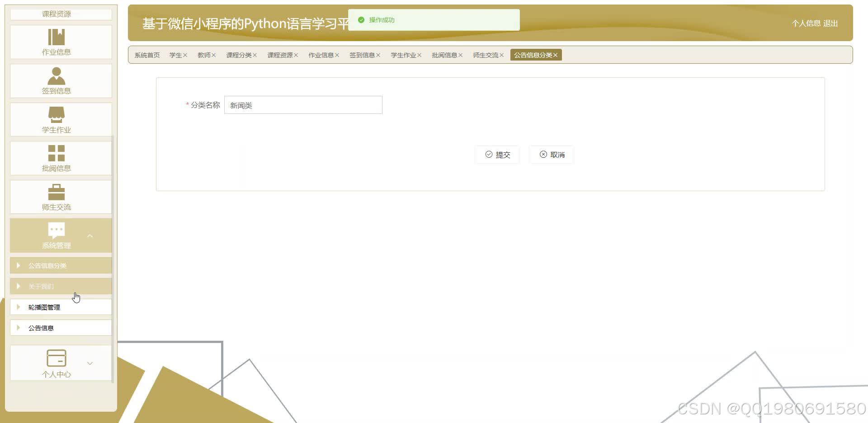Click inside the 分类名称 input field
This screenshot has height=423, width=868.
pyautogui.click(x=303, y=105)
